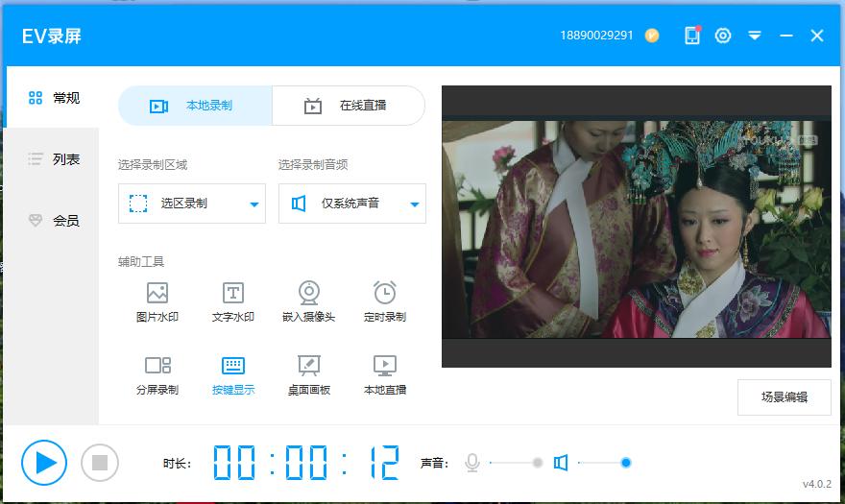The width and height of the screenshot is (845, 504).
Task: Expand the 仅系统声音 audio source dropdown
Action: [x=352, y=204]
